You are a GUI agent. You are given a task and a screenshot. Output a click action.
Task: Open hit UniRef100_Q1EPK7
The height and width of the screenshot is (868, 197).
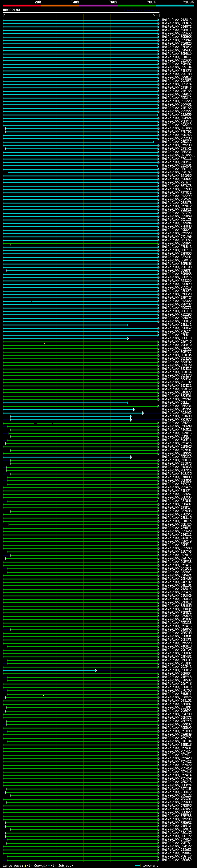[x=177, y=162]
